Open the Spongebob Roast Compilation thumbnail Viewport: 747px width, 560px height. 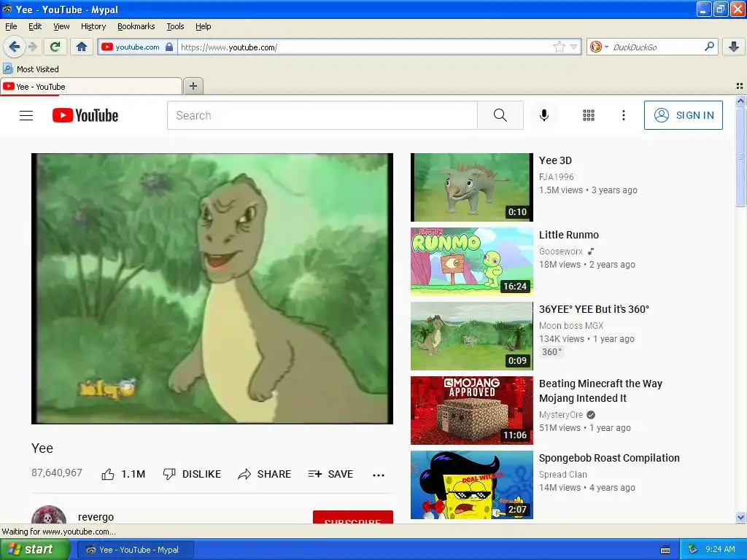pos(472,485)
